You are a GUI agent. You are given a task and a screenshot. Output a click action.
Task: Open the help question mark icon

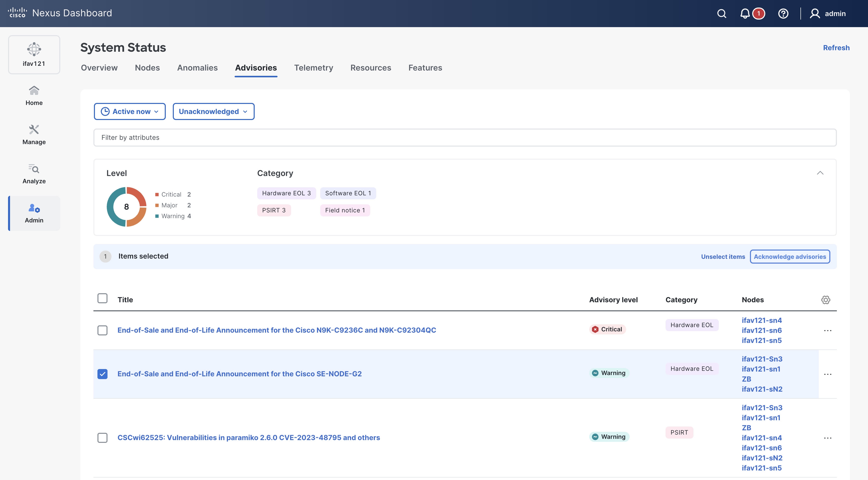(x=783, y=14)
